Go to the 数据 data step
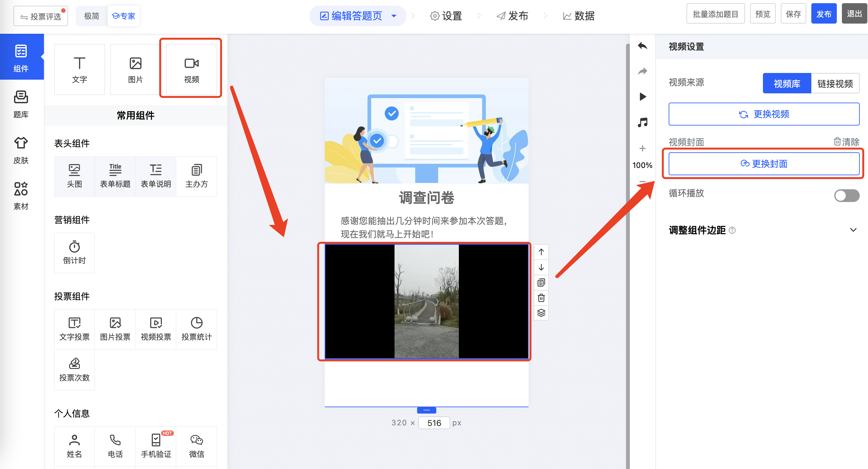The width and height of the screenshot is (868, 469). pyautogui.click(x=578, y=16)
